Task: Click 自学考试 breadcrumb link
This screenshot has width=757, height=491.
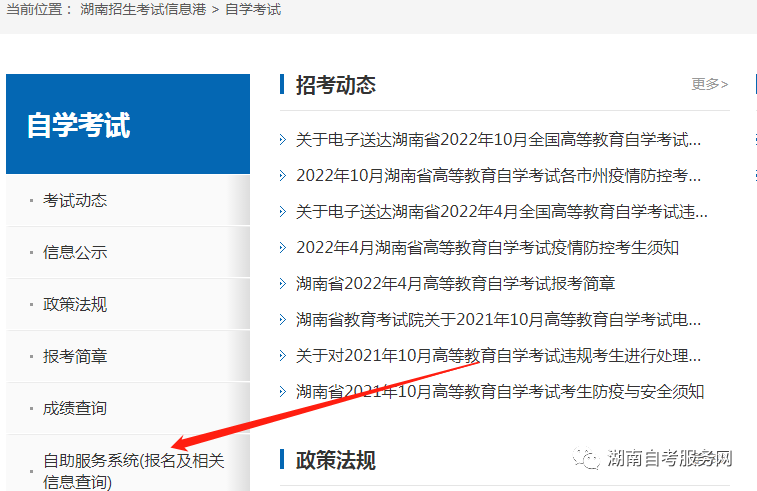Action: 253,10
